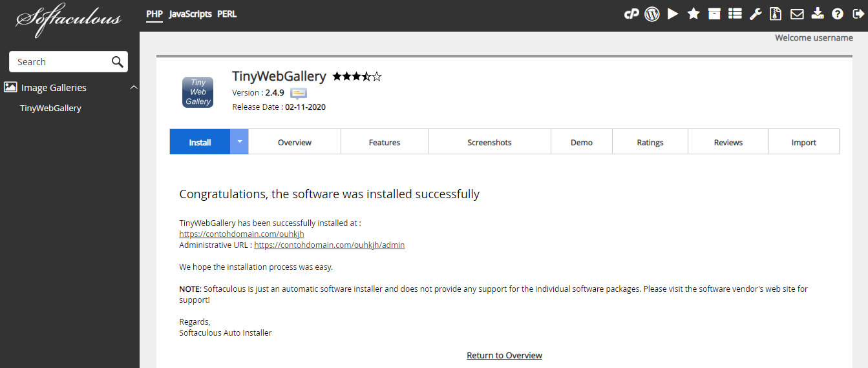
Task: Open the Ratings tab
Action: coord(650,141)
